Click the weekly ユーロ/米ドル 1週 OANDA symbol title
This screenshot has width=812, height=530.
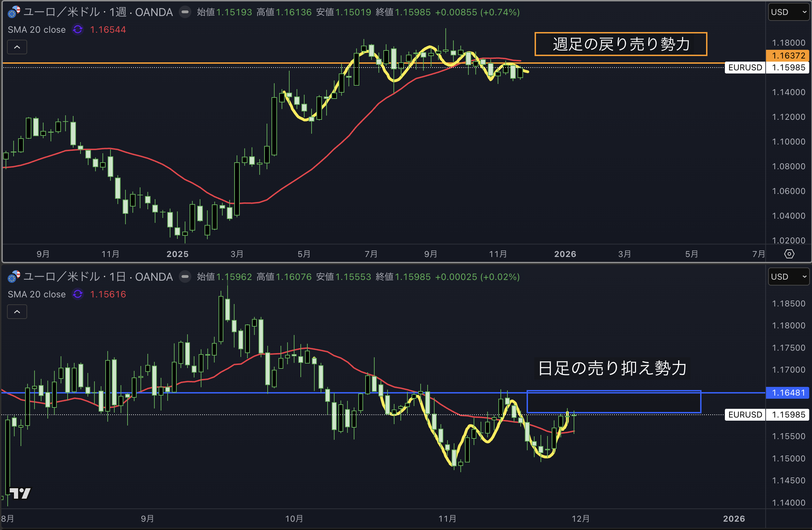(x=98, y=12)
